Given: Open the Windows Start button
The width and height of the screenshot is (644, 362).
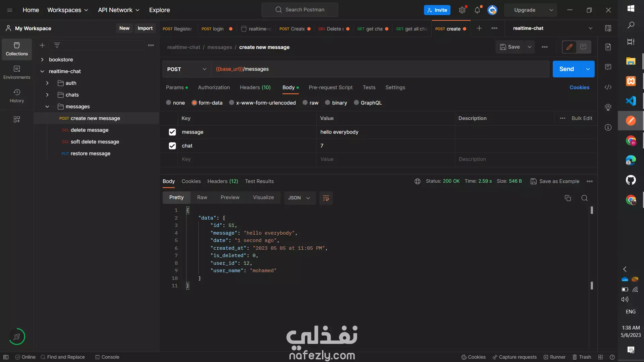Looking at the screenshot, I should [631, 8].
